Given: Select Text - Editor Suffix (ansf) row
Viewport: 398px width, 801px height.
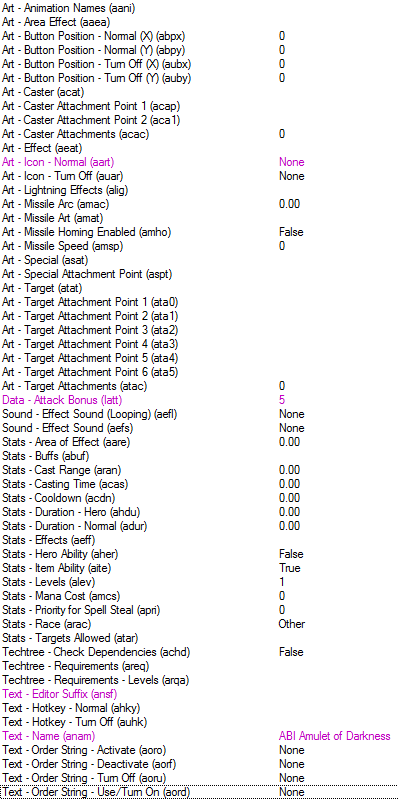Looking at the screenshot, I should tap(199, 694).
